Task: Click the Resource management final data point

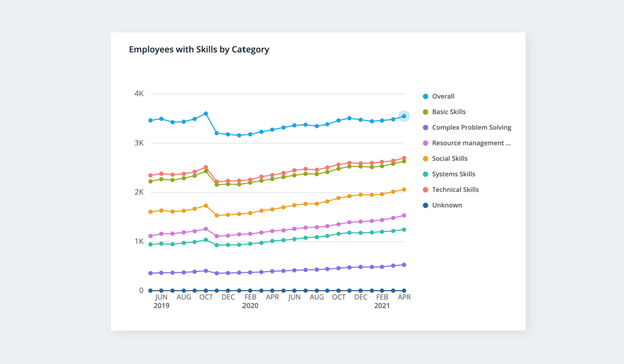Action: pyautogui.click(x=404, y=215)
